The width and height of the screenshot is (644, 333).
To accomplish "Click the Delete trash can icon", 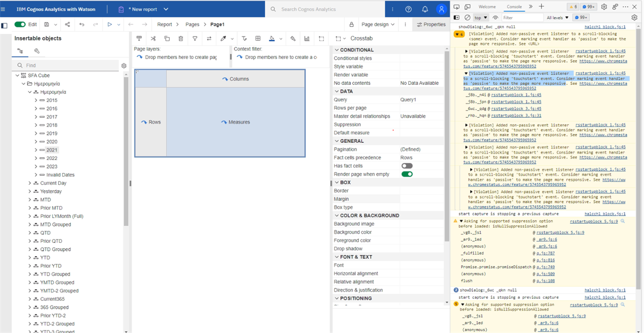I will tap(180, 39).
